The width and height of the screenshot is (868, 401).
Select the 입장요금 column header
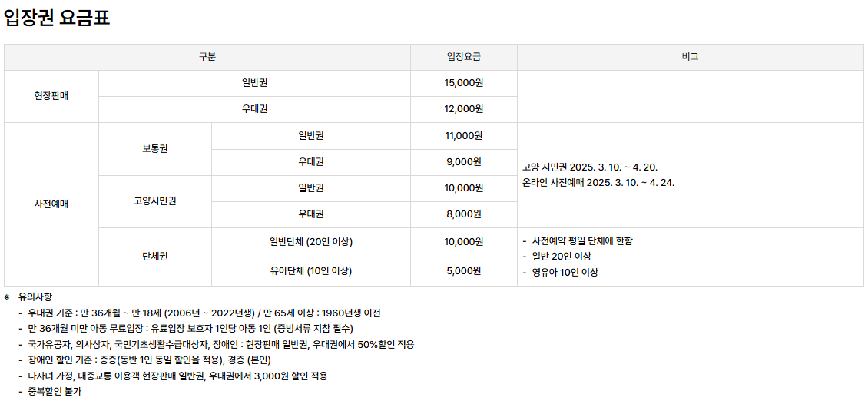coord(464,57)
